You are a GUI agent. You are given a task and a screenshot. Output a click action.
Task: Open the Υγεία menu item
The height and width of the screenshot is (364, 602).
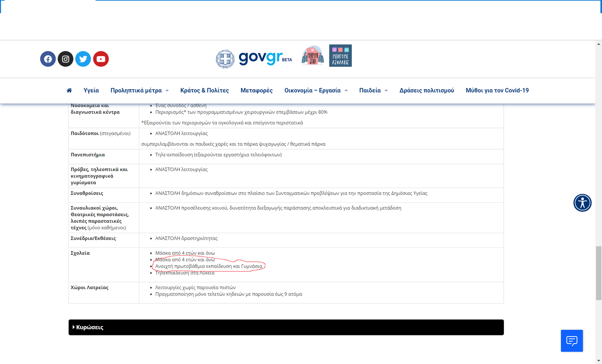coord(91,90)
